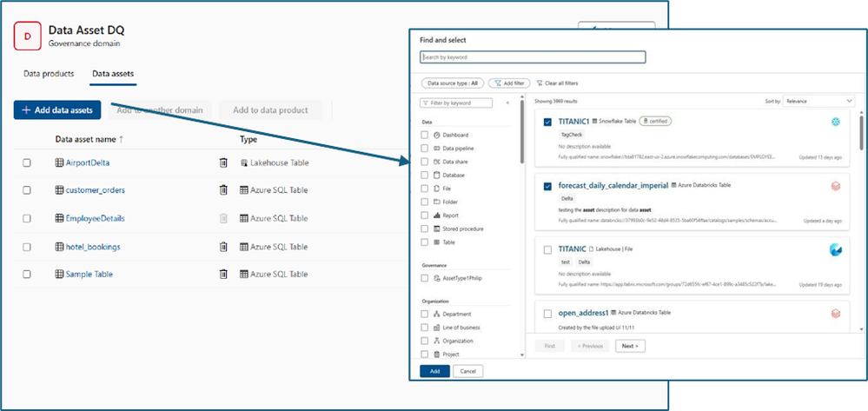This screenshot has height=411, width=868.
Task: Click the Lakehouse Table type icon
Action: pos(243,162)
